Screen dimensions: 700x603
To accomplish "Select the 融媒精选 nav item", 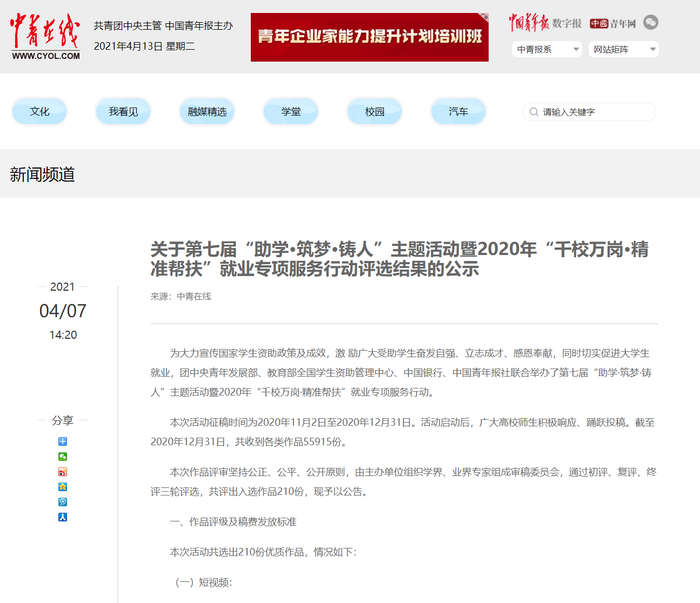I will tap(207, 111).
